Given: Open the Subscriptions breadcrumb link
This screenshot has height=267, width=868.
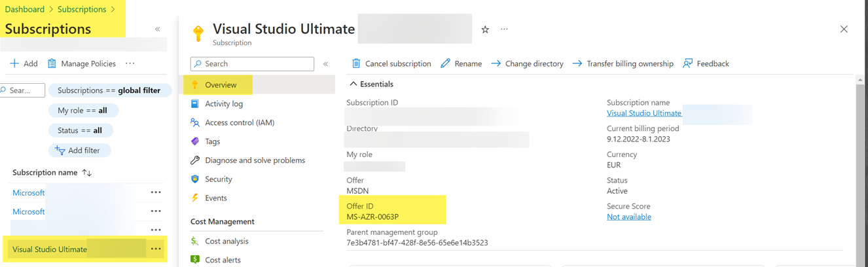Looking at the screenshot, I should (x=82, y=9).
